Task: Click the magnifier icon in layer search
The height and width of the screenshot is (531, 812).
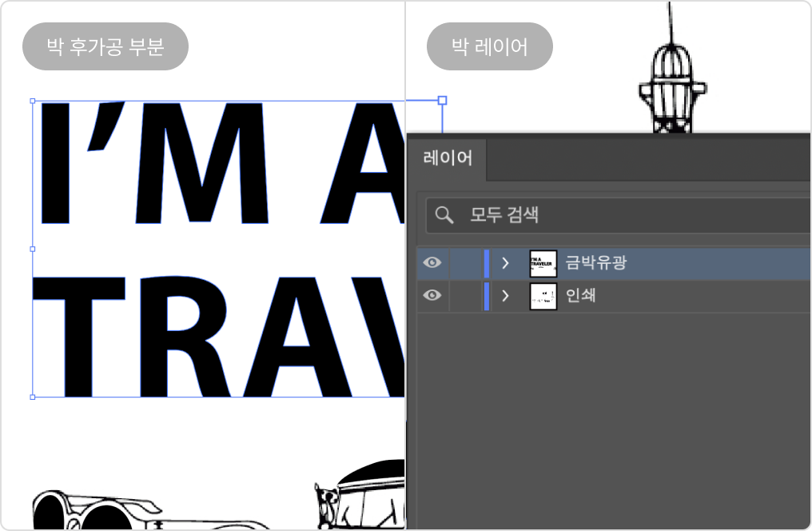Action: click(444, 215)
